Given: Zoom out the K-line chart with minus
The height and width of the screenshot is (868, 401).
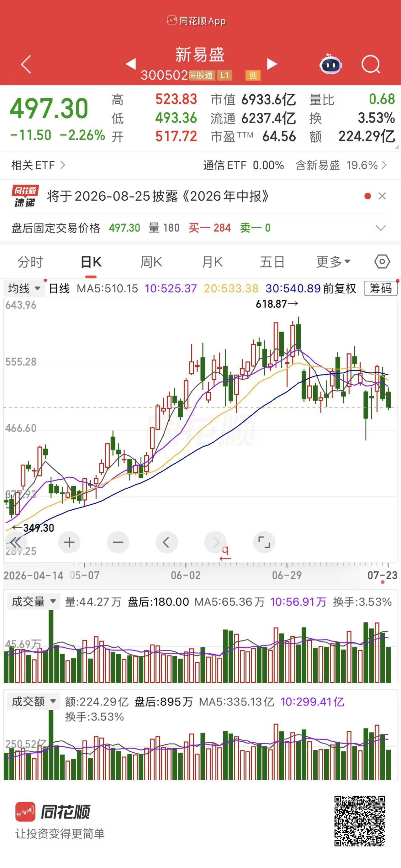Looking at the screenshot, I should (118, 542).
